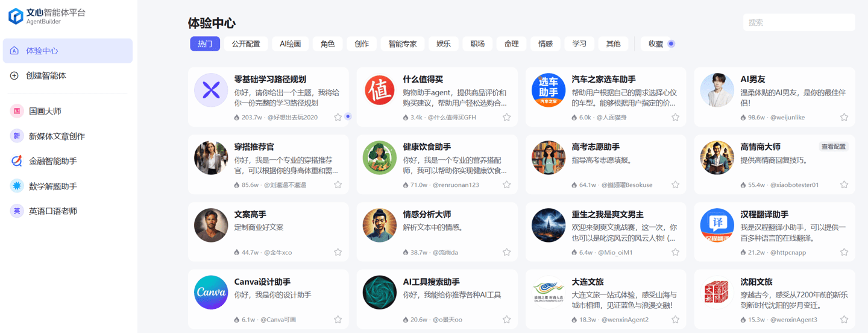Click the AI工具搜索助手 spiral icon
Screen dimensions: 868x333
[x=380, y=293]
